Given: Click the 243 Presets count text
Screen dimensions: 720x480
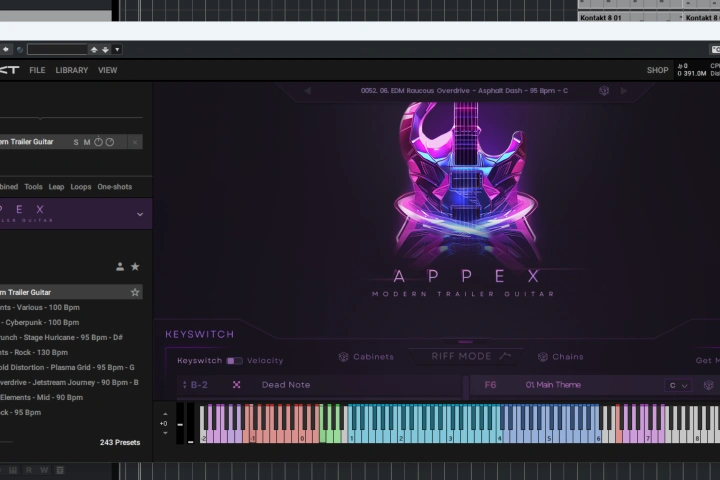Looking at the screenshot, I should (120, 442).
